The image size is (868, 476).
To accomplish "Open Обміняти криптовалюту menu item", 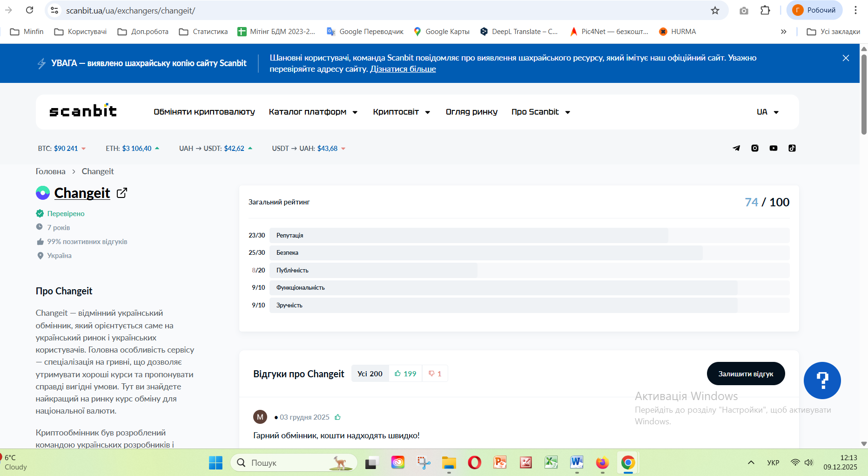I will (x=204, y=112).
